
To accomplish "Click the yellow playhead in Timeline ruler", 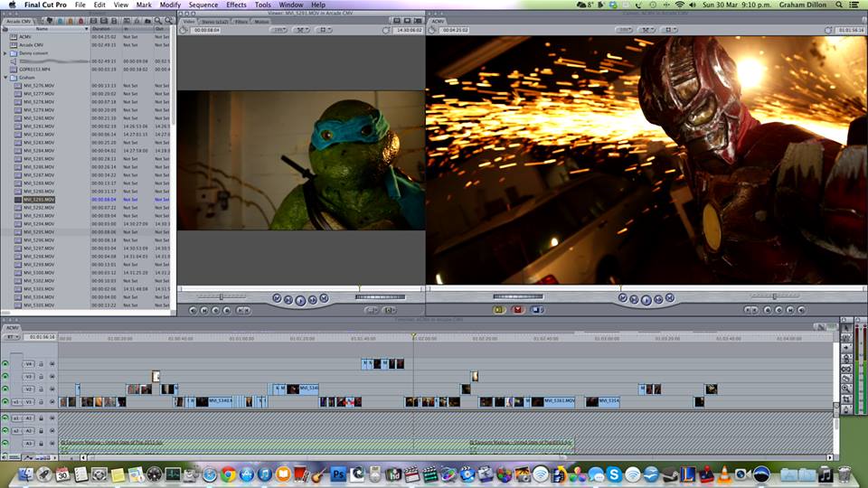I will tap(413, 336).
